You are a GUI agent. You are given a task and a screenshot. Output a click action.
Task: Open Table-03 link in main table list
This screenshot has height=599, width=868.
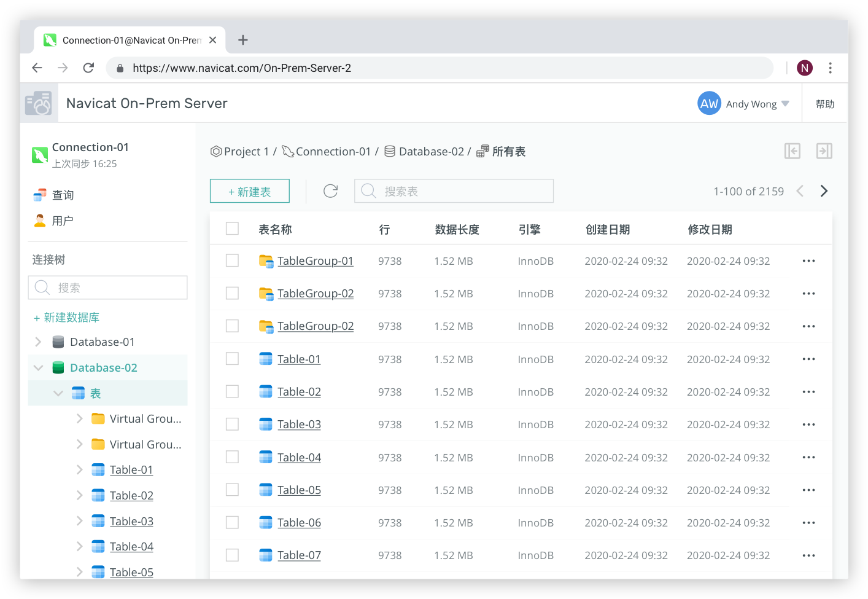tap(299, 425)
